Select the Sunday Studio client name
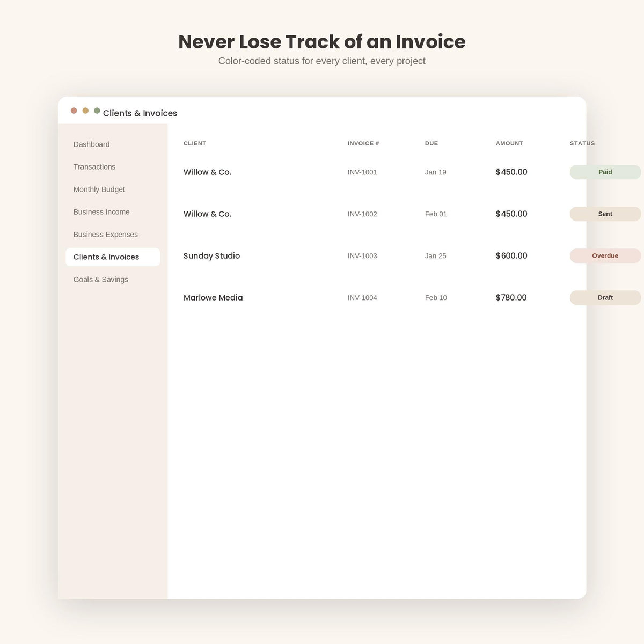Viewport: 644px width, 644px height. tap(211, 256)
